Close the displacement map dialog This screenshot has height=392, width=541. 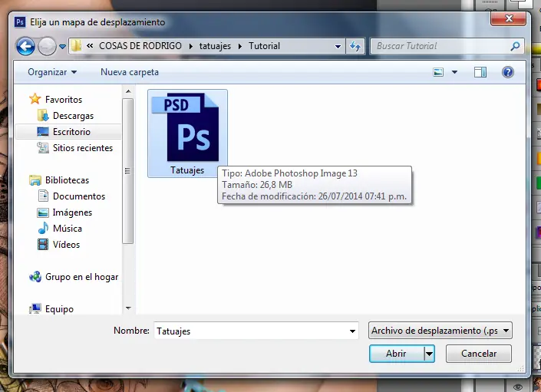[509, 18]
